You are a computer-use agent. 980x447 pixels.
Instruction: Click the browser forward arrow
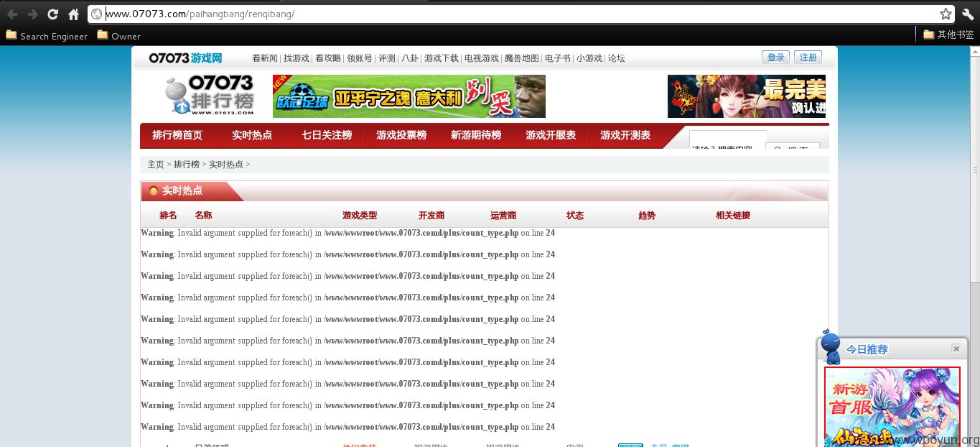pos(32,14)
